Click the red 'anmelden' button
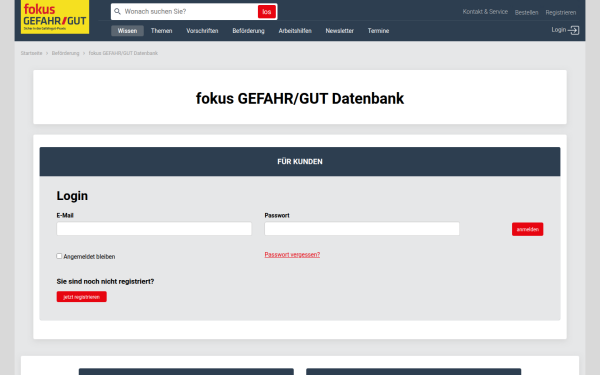600x375 pixels. coord(527,229)
